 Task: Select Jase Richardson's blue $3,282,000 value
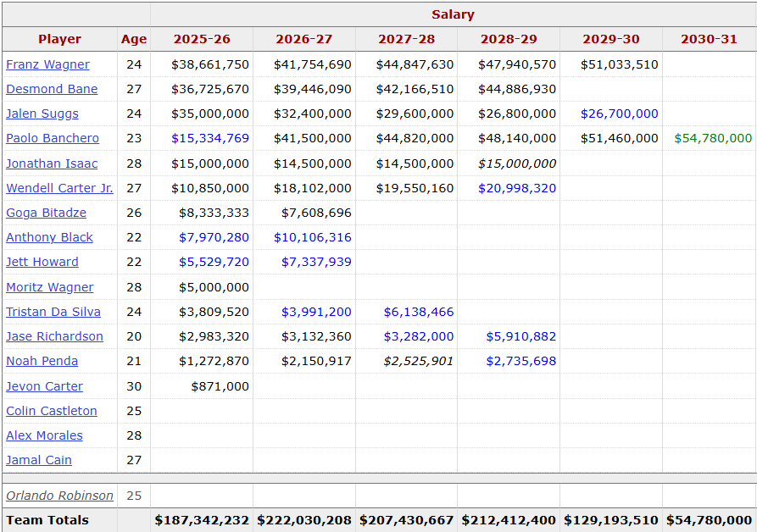tap(419, 336)
